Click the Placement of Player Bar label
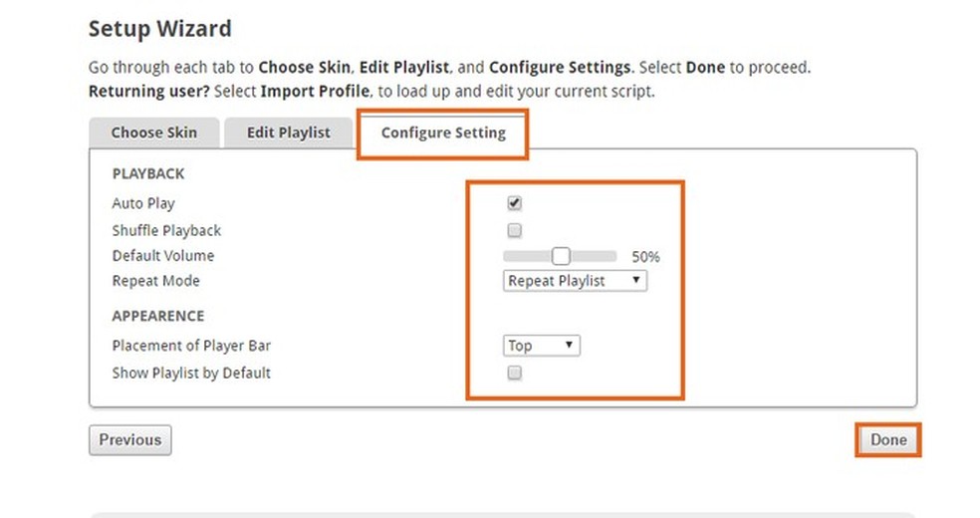The width and height of the screenshot is (980, 518). (x=191, y=346)
